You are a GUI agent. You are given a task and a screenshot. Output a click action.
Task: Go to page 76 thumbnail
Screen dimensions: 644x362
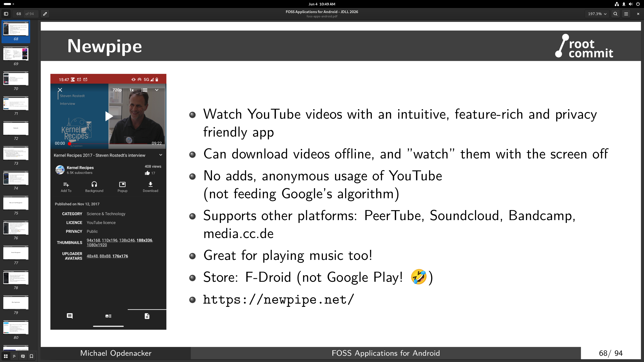click(16, 228)
